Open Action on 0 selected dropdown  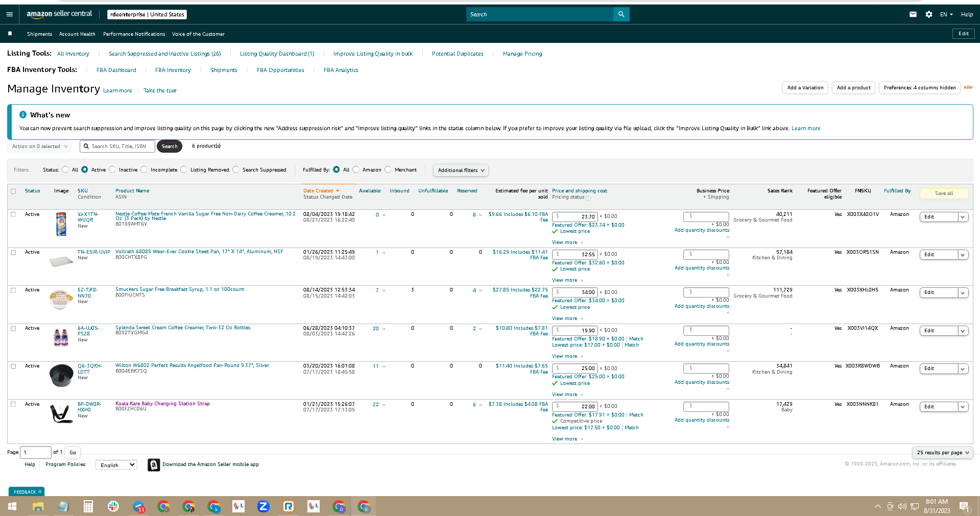pyautogui.click(x=39, y=146)
